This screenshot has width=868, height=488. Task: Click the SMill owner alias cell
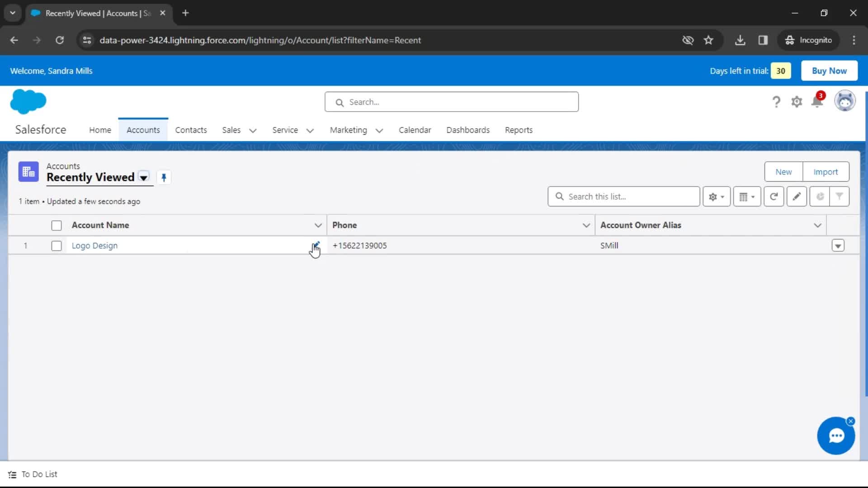609,246
